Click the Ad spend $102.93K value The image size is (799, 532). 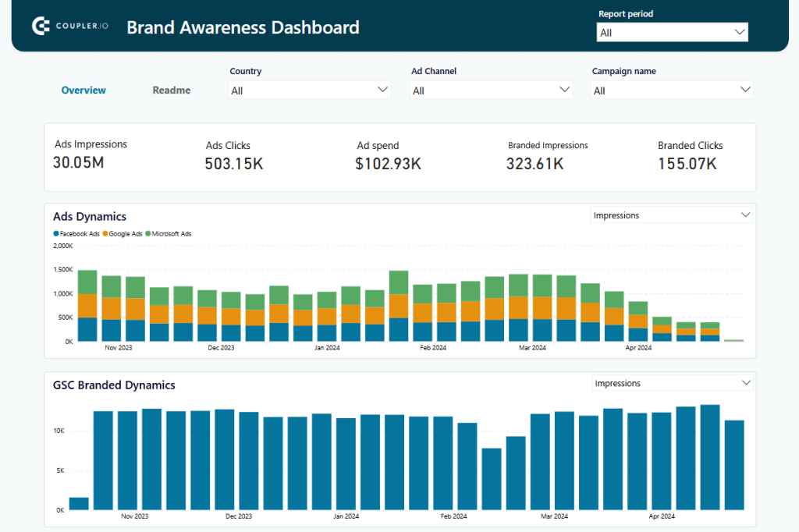[389, 164]
